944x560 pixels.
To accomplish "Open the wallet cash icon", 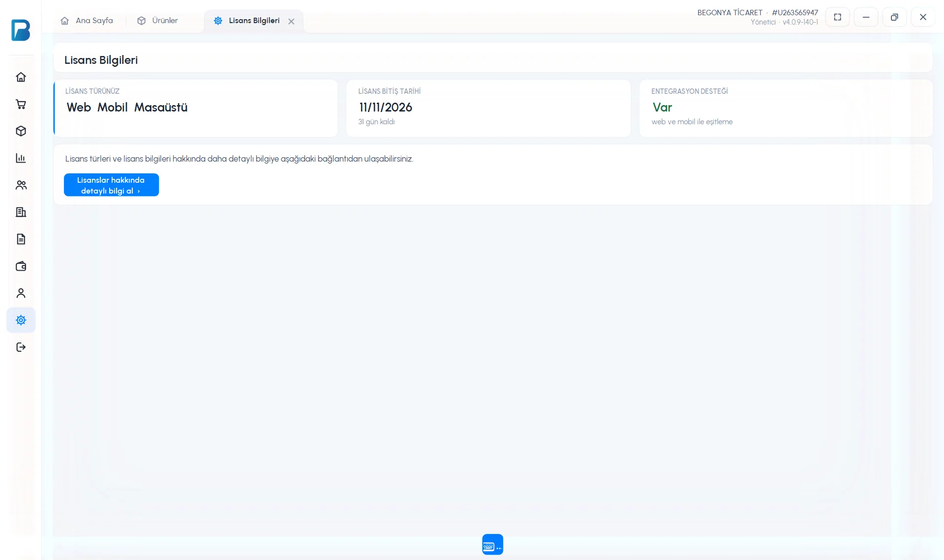I will pyautogui.click(x=21, y=266).
